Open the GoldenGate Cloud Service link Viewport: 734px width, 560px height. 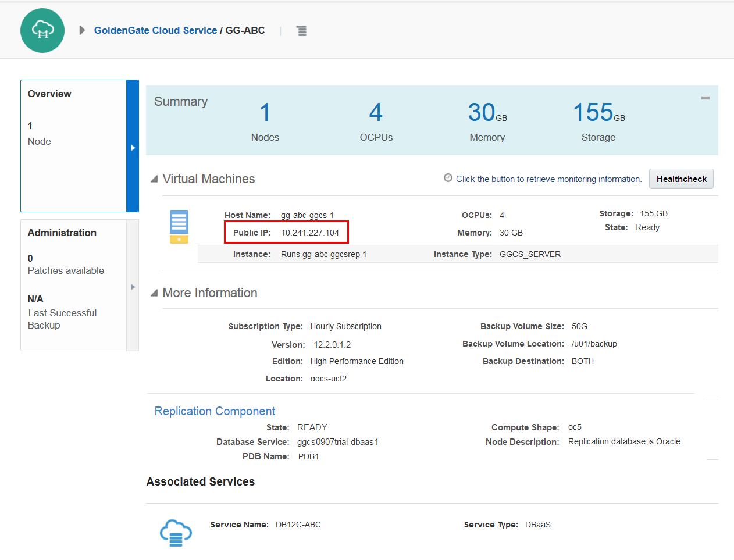click(x=155, y=30)
